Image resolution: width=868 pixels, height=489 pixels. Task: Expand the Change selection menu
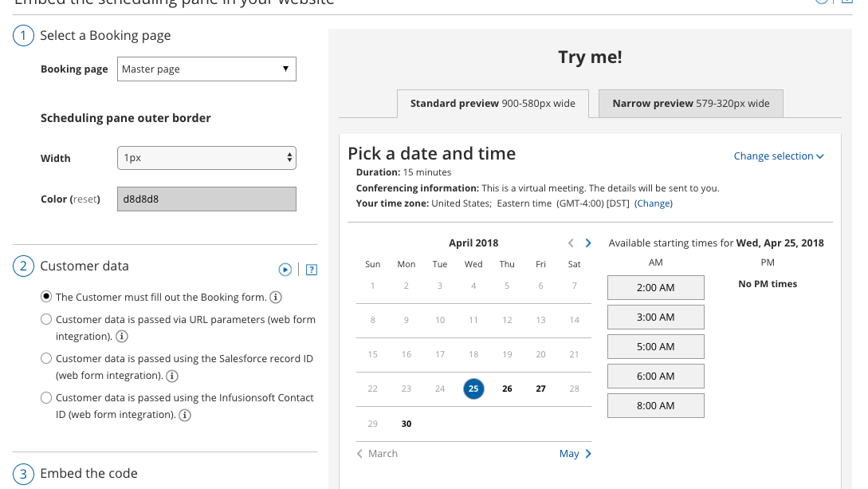click(x=779, y=156)
